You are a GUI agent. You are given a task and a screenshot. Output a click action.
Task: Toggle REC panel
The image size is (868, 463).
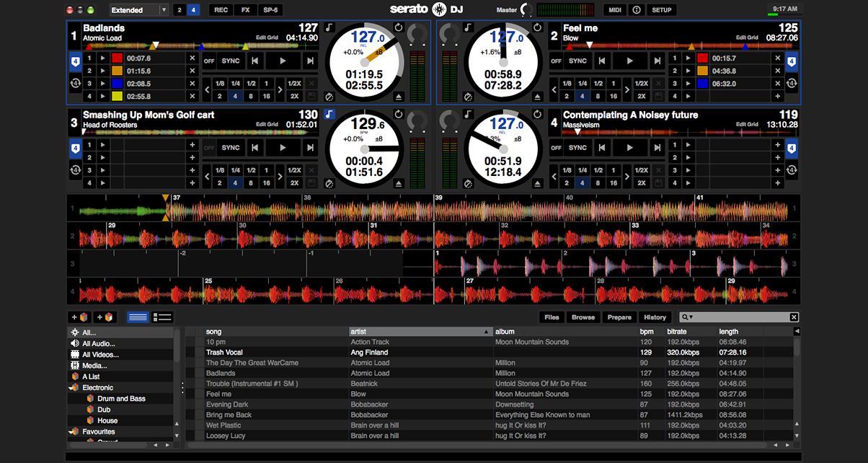(x=221, y=10)
